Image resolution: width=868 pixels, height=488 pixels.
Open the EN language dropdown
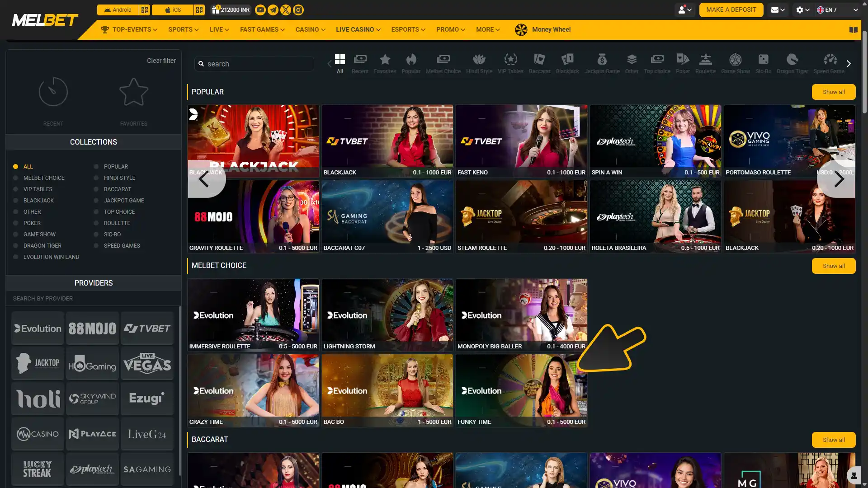click(837, 10)
